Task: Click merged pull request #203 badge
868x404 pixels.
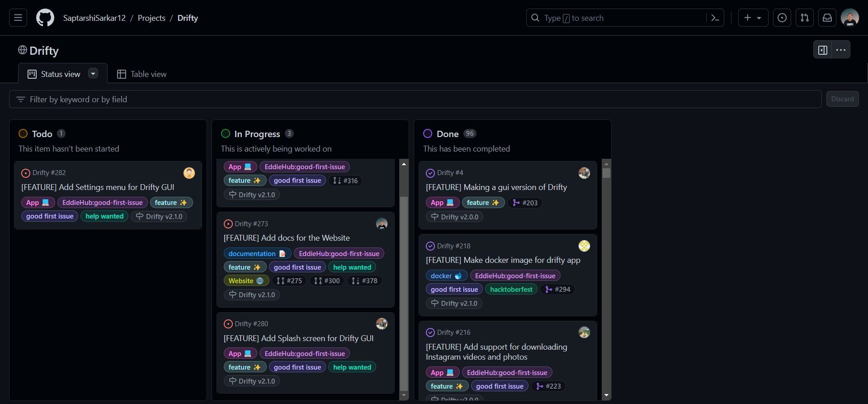Action: (x=525, y=203)
